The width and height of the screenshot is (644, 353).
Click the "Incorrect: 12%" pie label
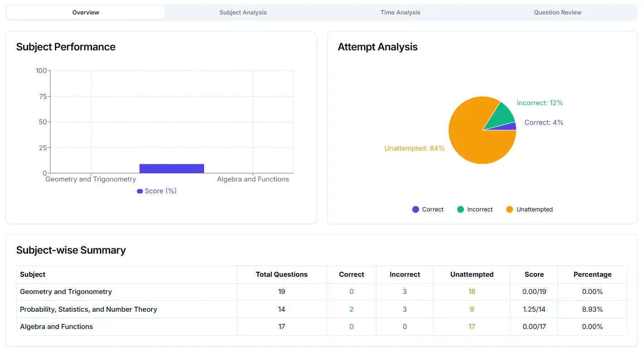[540, 103]
